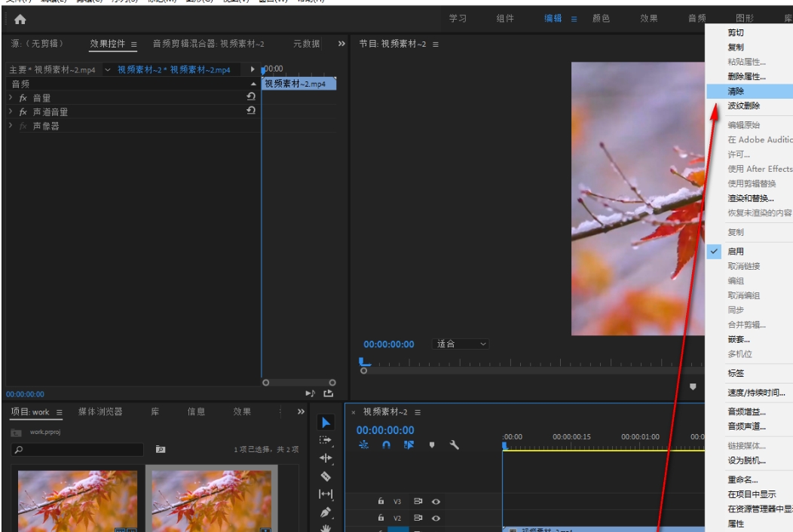The width and height of the screenshot is (793, 532).
Task: Switch to 音频剪辑混合器 tab
Action: click(208, 44)
